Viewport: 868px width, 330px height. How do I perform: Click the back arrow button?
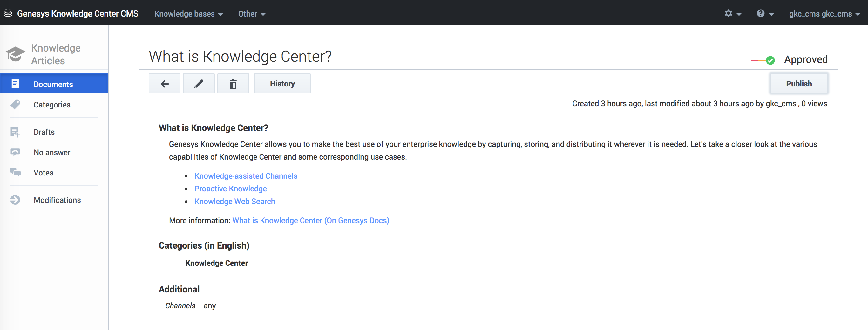pos(165,84)
